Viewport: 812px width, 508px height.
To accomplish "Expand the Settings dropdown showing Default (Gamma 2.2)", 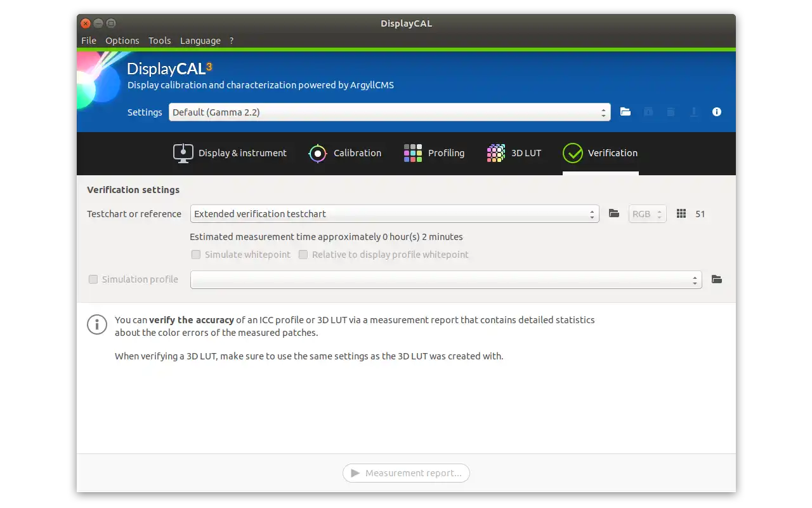I will 390,112.
